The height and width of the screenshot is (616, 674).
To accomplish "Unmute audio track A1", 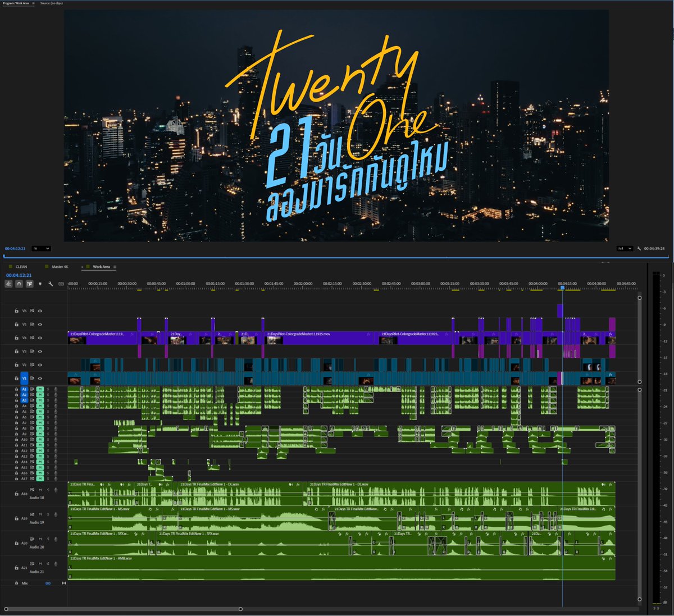I will [40, 389].
